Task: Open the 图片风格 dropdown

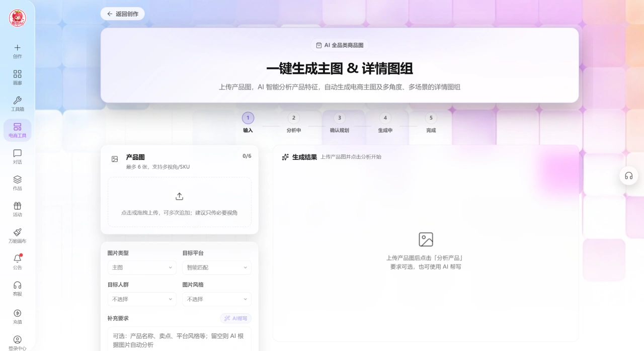Action: [x=217, y=299]
